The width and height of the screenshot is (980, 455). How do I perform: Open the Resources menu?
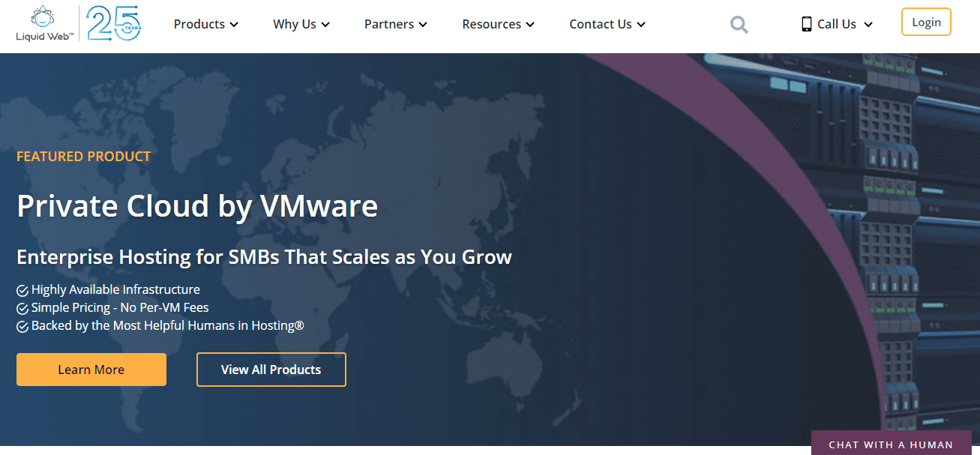pyautogui.click(x=499, y=24)
